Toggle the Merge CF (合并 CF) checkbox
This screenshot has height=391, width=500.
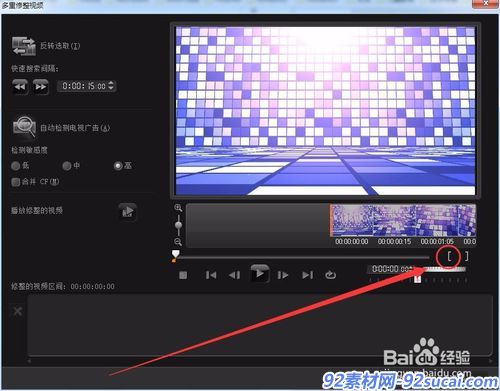pyautogui.click(x=15, y=182)
